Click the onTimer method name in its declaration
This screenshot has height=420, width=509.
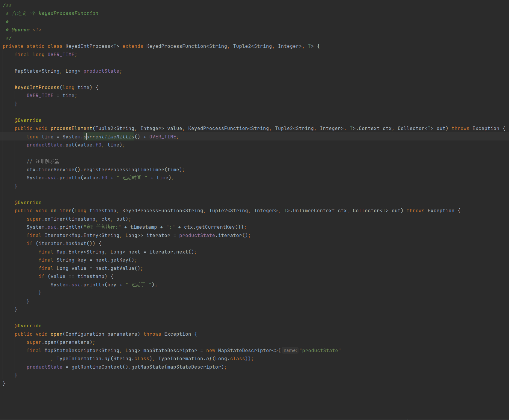(x=61, y=211)
